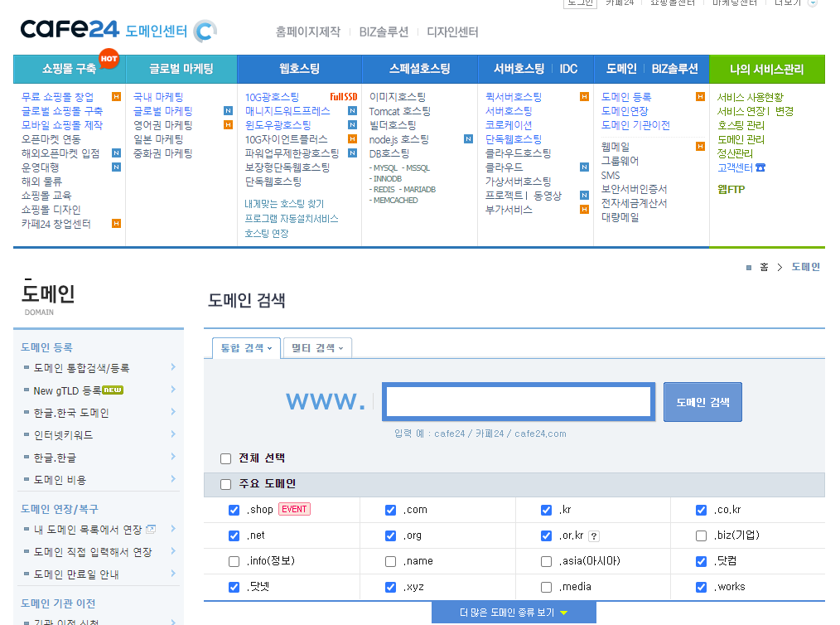Click the question mark icon next to .or.kr
Viewport: 840px width, 625px height.
(x=594, y=536)
